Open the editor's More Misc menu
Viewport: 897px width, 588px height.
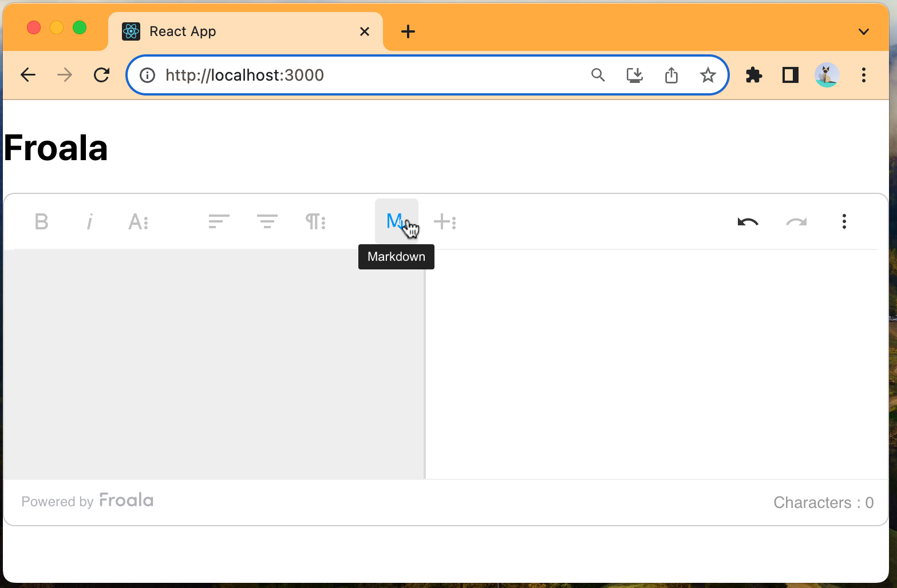tap(844, 222)
